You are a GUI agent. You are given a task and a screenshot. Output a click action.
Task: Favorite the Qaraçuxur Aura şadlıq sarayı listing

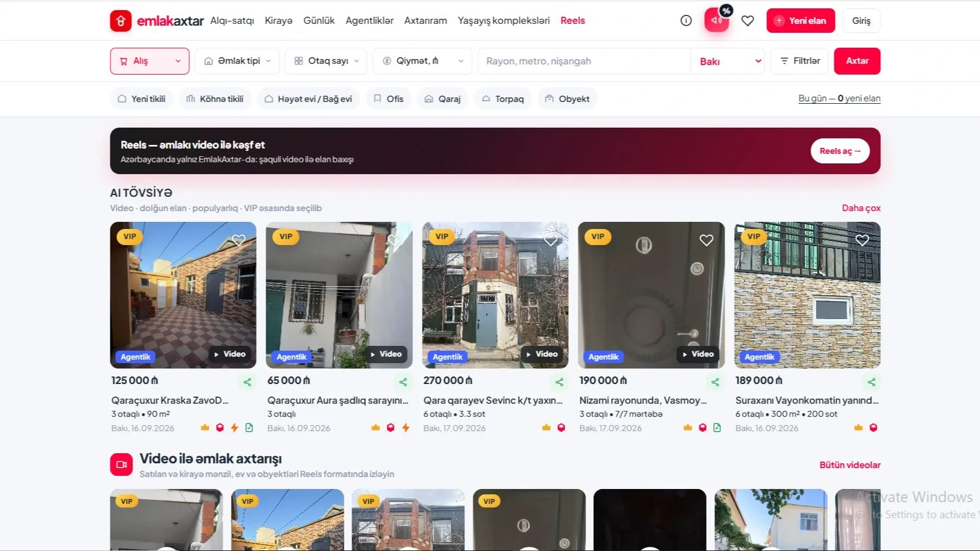pos(395,240)
